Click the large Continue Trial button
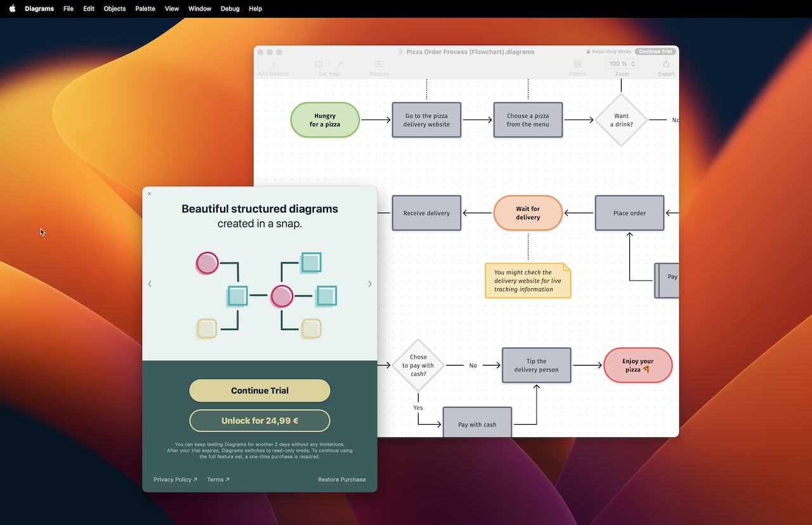Image resolution: width=812 pixels, height=525 pixels. [x=259, y=390]
